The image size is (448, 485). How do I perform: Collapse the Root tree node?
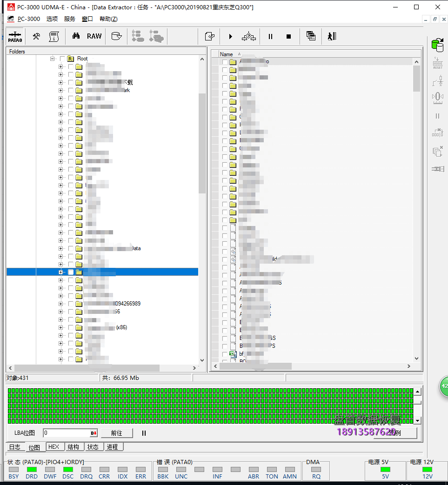[x=52, y=59]
